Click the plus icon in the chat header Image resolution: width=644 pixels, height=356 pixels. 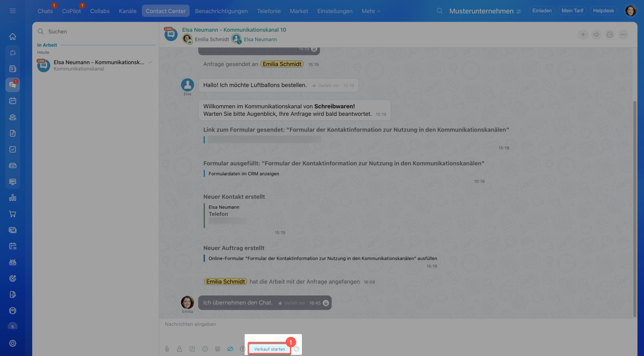click(583, 35)
